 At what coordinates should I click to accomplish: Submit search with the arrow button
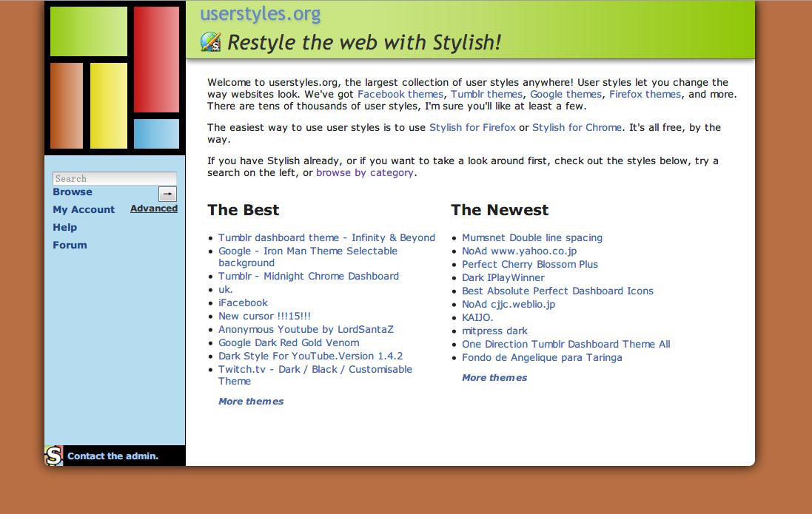(x=167, y=194)
